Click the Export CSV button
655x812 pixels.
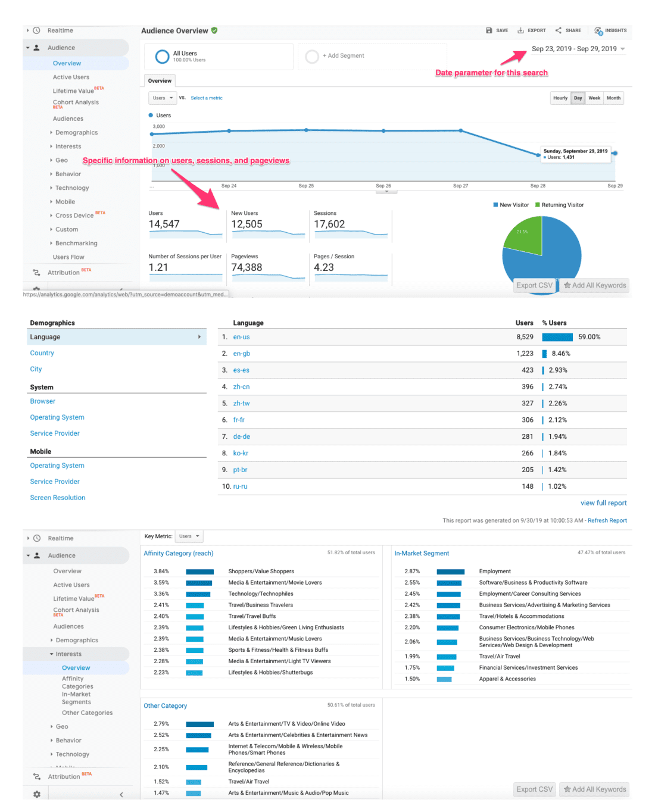pyautogui.click(x=534, y=285)
